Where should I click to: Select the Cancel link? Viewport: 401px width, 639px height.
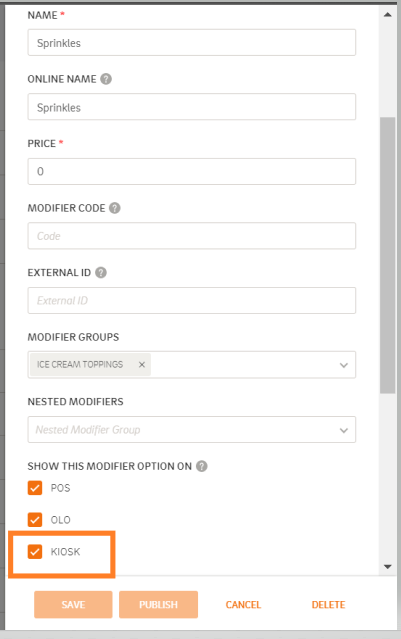tap(243, 604)
